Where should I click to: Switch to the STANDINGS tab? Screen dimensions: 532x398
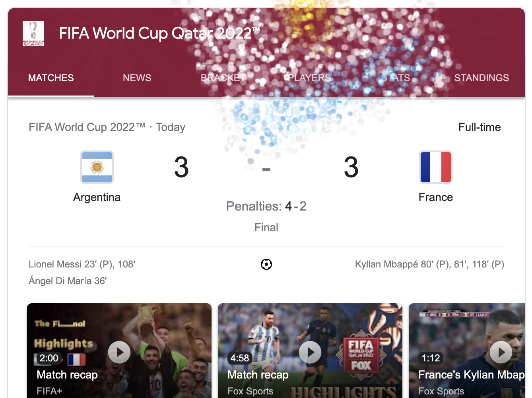click(x=482, y=78)
